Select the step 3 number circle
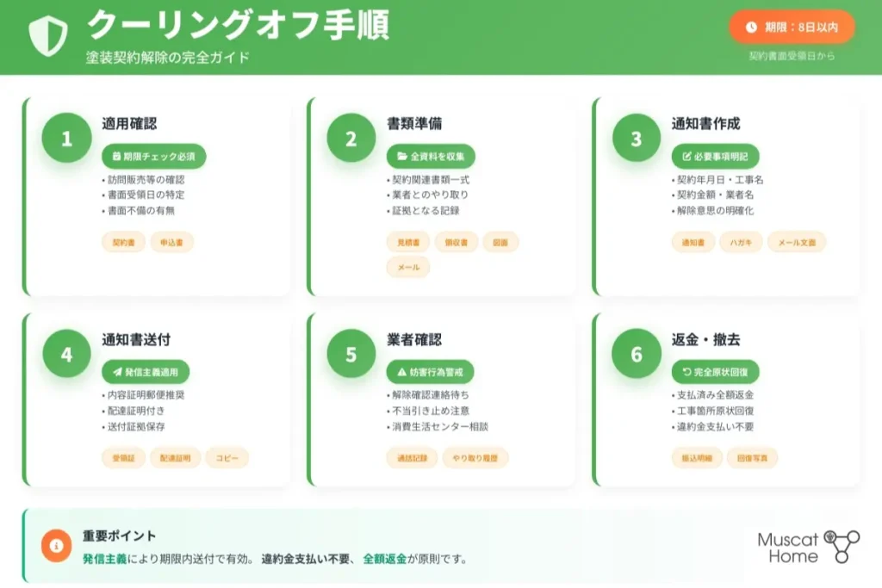Image resolution: width=882 pixels, height=588 pixels. [636, 139]
